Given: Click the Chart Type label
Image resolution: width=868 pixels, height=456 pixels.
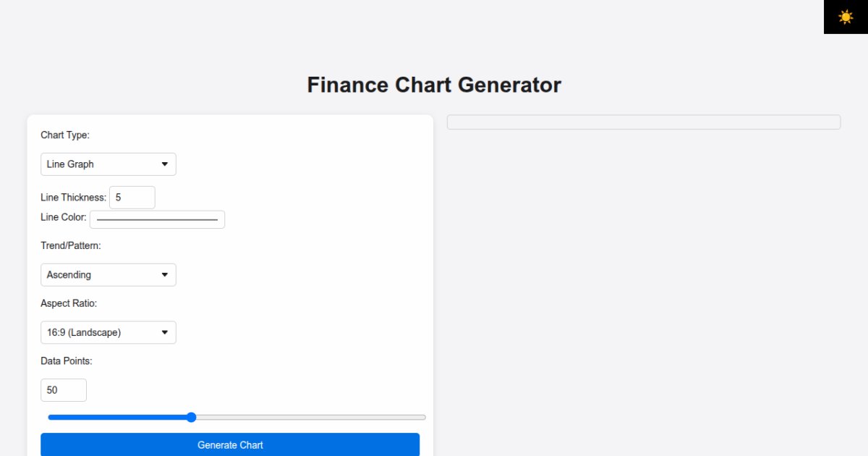Looking at the screenshot, I should 65,135.
